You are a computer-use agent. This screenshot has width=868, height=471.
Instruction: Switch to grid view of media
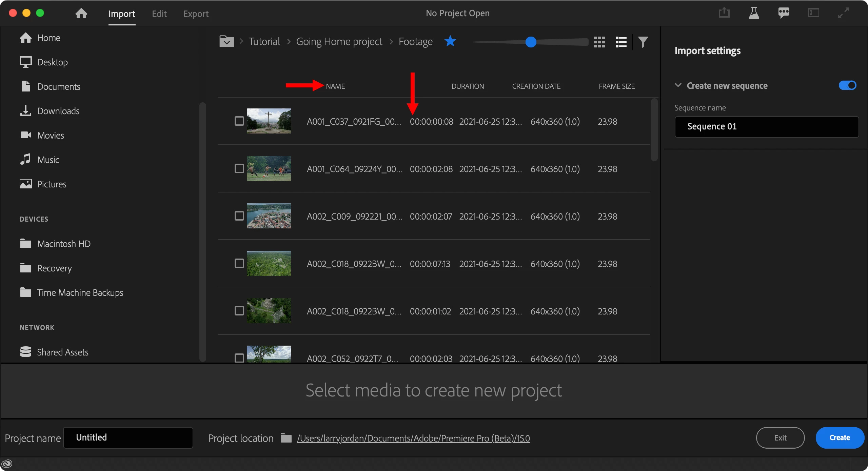click(x=599, y=42)
